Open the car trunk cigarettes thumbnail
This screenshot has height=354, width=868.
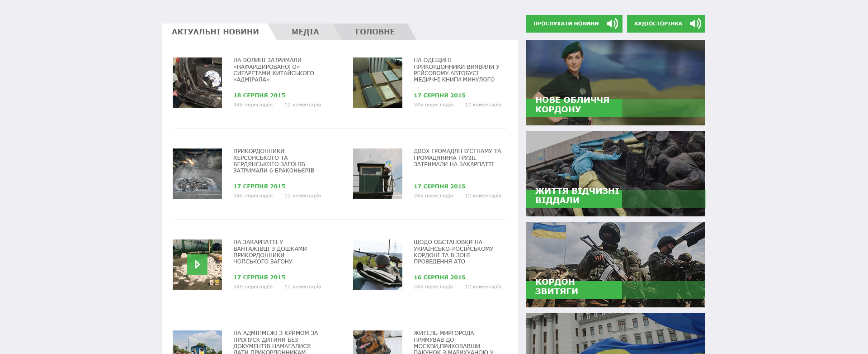197,82
